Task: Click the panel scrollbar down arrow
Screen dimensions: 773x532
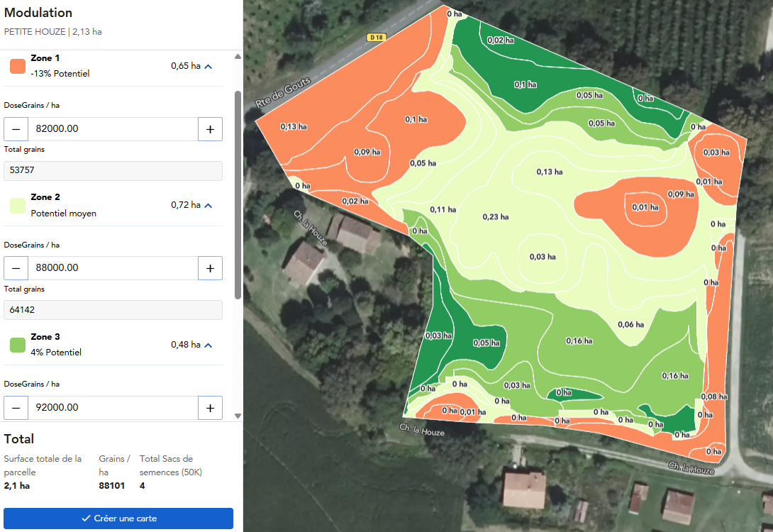Action: [238, 416]
